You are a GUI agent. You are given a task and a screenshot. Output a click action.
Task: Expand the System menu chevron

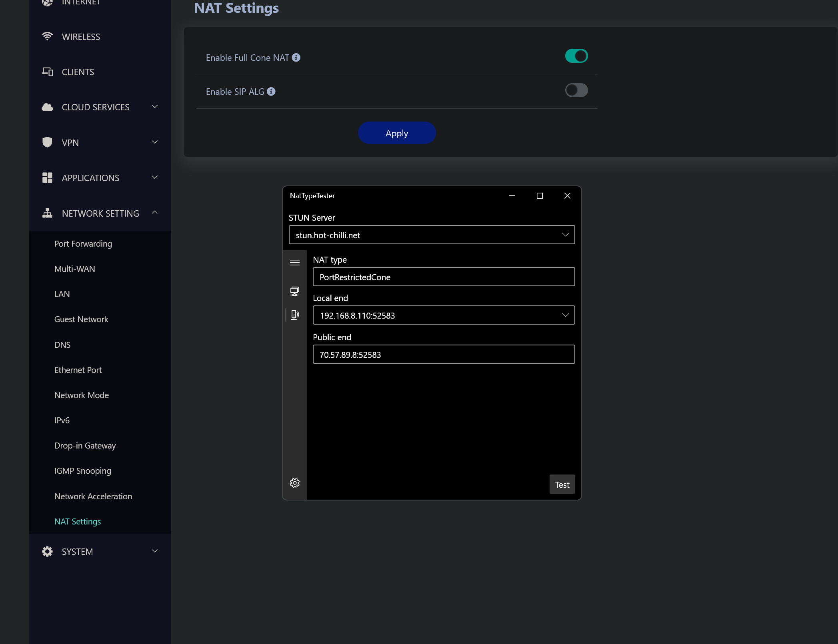[155, 551]
